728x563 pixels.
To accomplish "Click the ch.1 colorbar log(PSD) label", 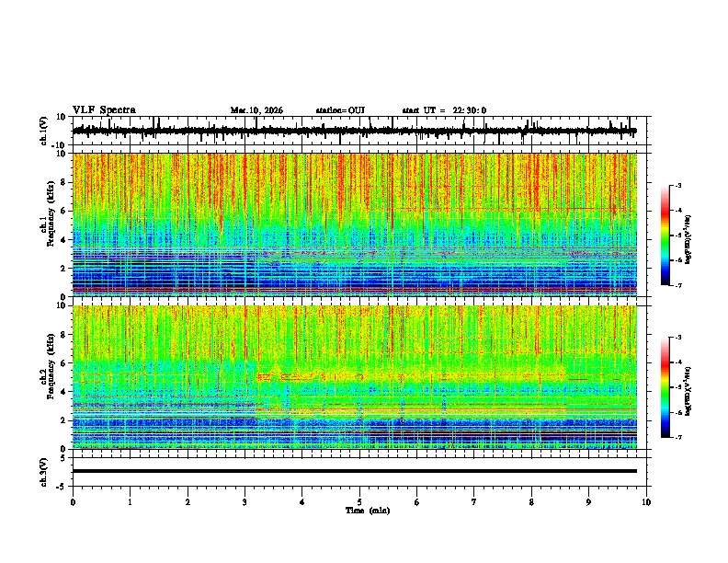I will 688,239.
